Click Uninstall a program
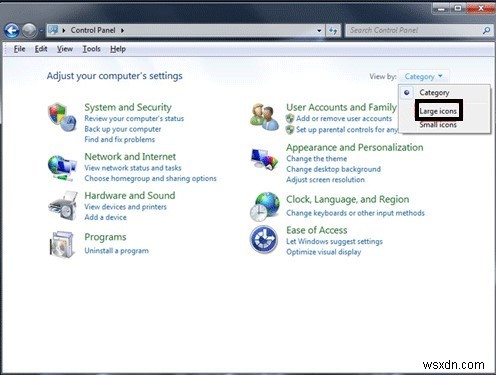This screenshot has height=375, width=496. (117, 251)
